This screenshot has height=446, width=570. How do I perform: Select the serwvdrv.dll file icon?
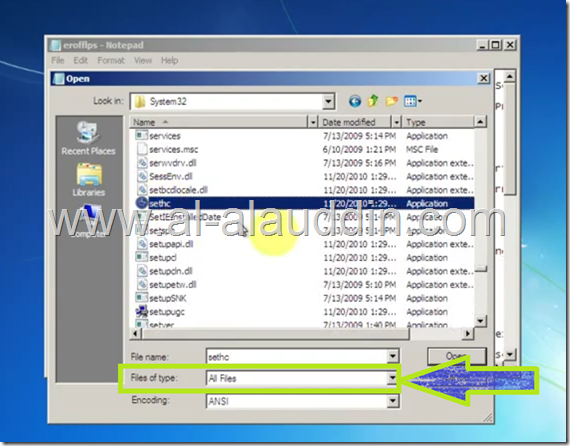(142, 162)
